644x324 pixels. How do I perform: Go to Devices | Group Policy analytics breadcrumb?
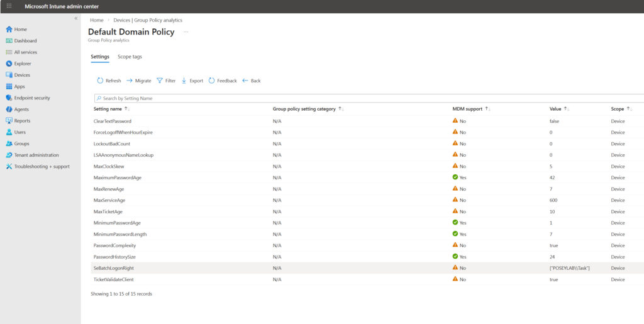148,20
